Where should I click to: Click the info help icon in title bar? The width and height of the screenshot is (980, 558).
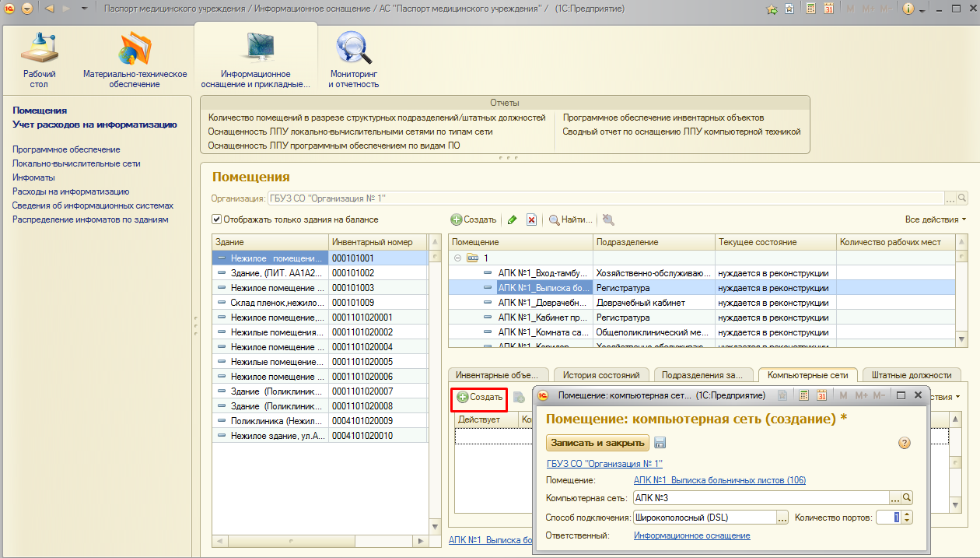(908, 9)
